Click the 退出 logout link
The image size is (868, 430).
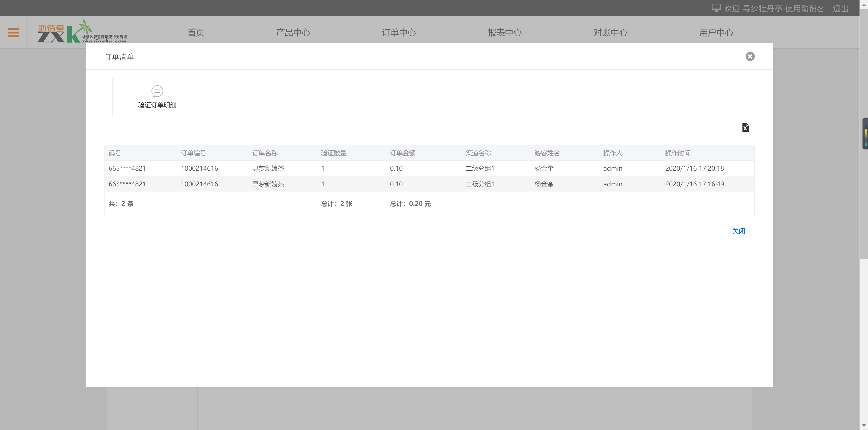point(840,8)
